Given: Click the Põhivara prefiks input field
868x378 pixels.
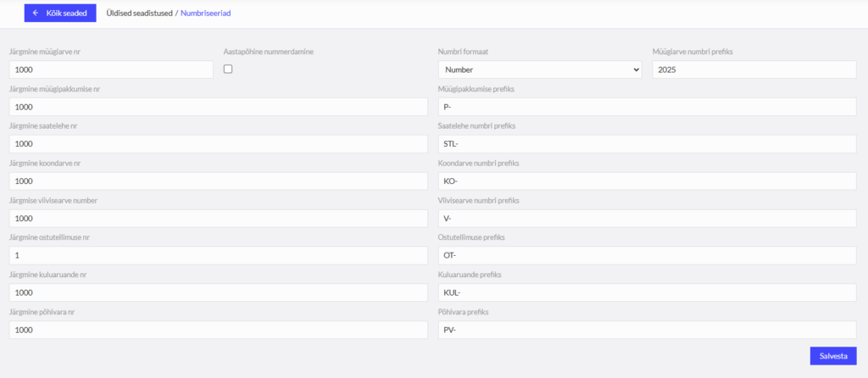Looking at the screenshot, I should [648, 330].
